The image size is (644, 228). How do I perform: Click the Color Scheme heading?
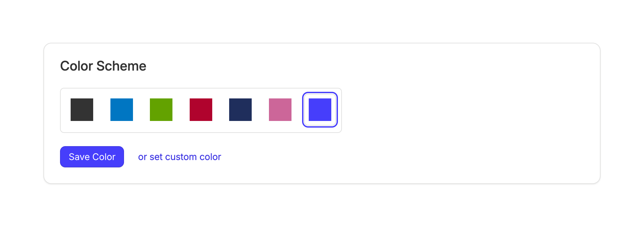[x=103, y=66]
